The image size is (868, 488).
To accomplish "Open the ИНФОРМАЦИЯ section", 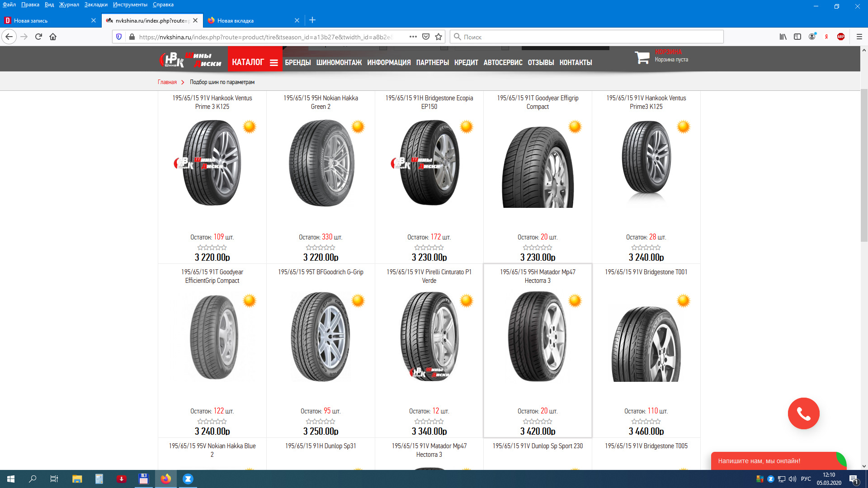I will point(389,62).
